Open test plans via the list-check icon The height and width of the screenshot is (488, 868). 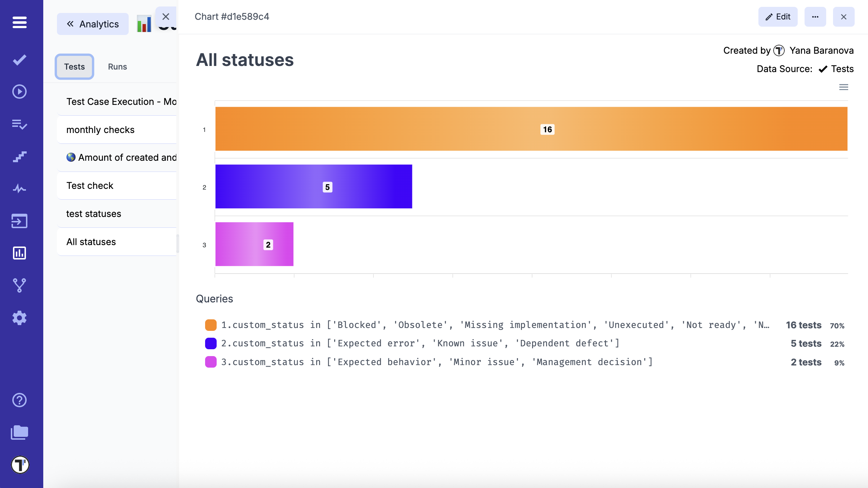coord(19,125)
